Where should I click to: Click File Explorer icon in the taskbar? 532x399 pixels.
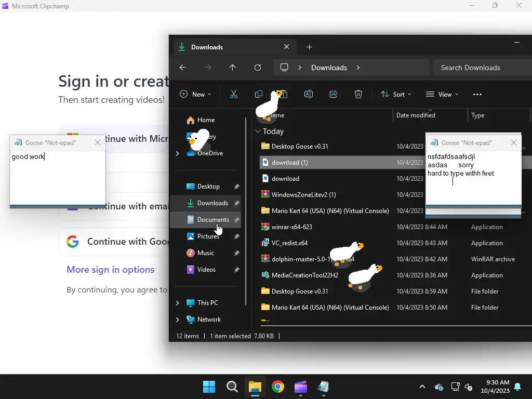point(255,387)
